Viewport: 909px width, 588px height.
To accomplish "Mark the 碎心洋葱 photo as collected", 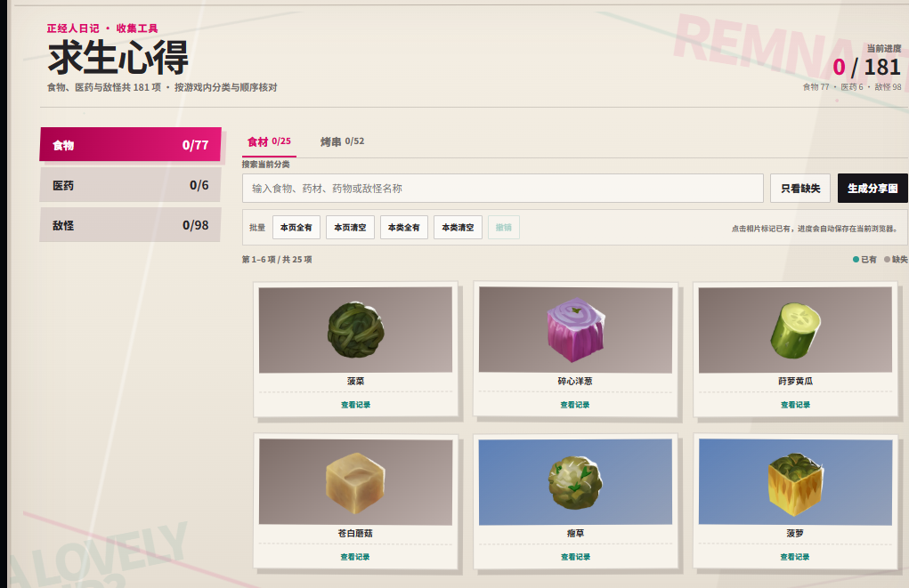I will click(x=575, y=330).
